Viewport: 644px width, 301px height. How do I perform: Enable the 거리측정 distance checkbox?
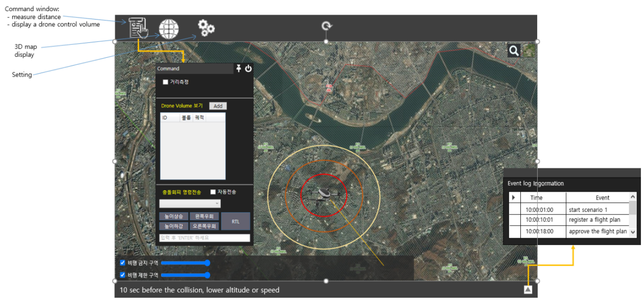pos(165,82)
